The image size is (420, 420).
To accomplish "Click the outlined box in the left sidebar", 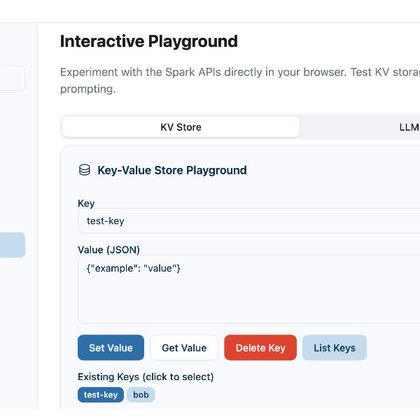I will (x=12, y=78).
